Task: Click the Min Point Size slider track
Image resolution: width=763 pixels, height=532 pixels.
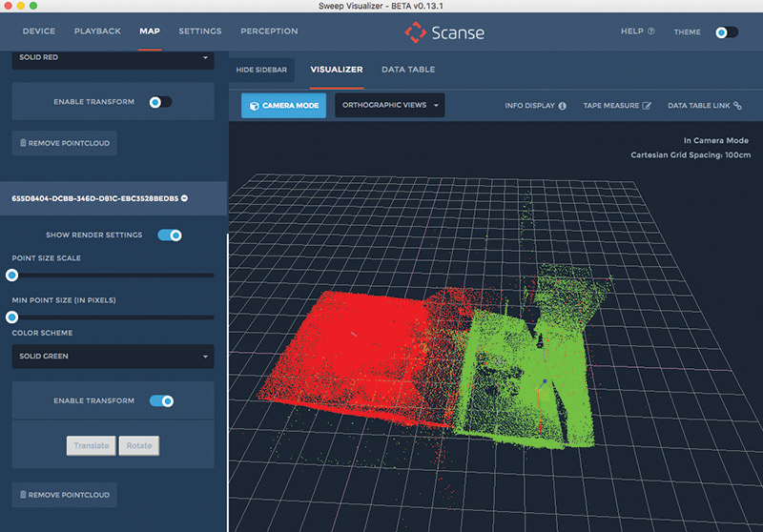Action: 113,317
